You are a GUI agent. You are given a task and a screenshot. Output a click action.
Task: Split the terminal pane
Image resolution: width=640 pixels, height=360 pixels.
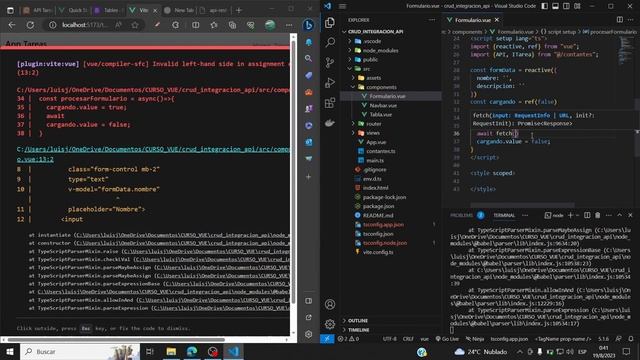[587, 215]
